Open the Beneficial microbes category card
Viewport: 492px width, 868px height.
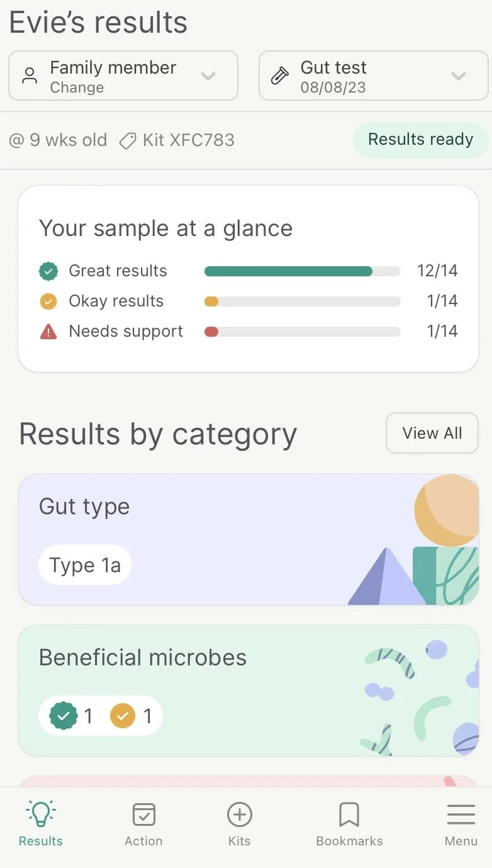[x=249, y=690]
